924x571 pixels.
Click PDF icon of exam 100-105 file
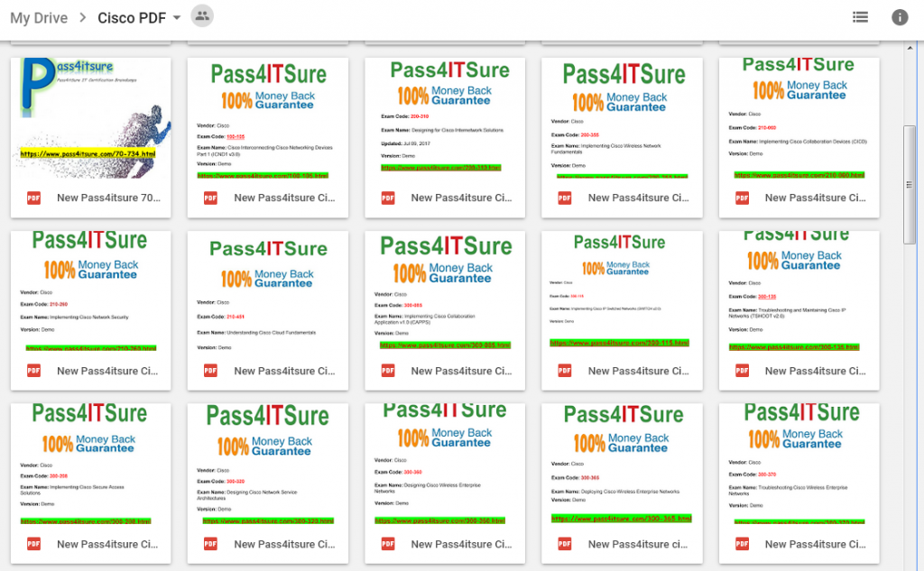click(x=210, y=198)
